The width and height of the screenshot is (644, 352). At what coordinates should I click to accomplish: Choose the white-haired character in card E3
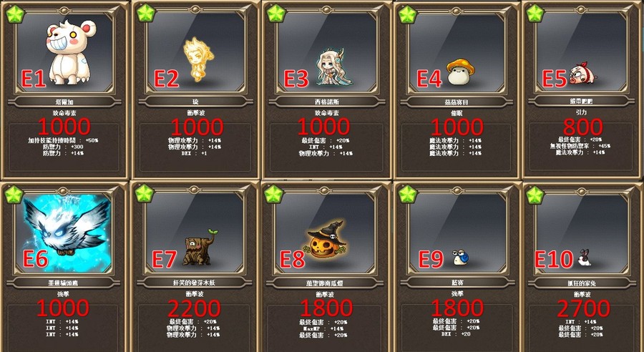pyautogui.click(x=334, y=67)
